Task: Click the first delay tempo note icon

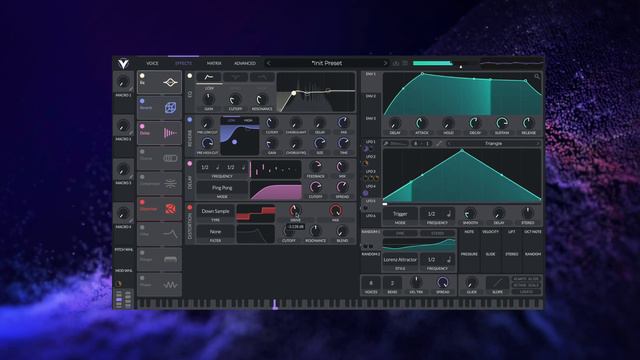Action: coord(218,167)
